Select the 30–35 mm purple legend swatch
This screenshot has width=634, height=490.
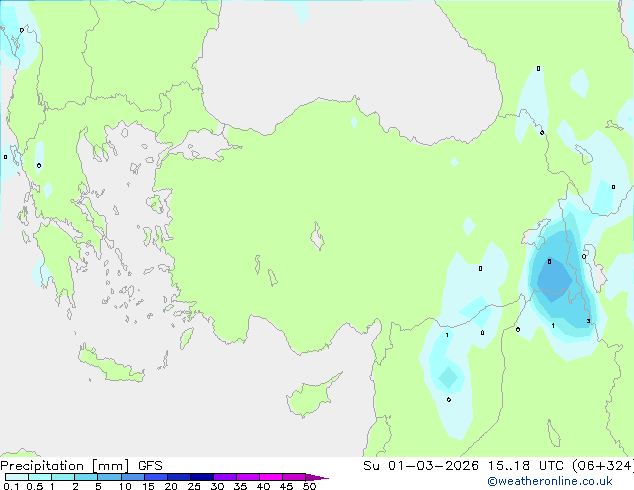coord(224,477)
